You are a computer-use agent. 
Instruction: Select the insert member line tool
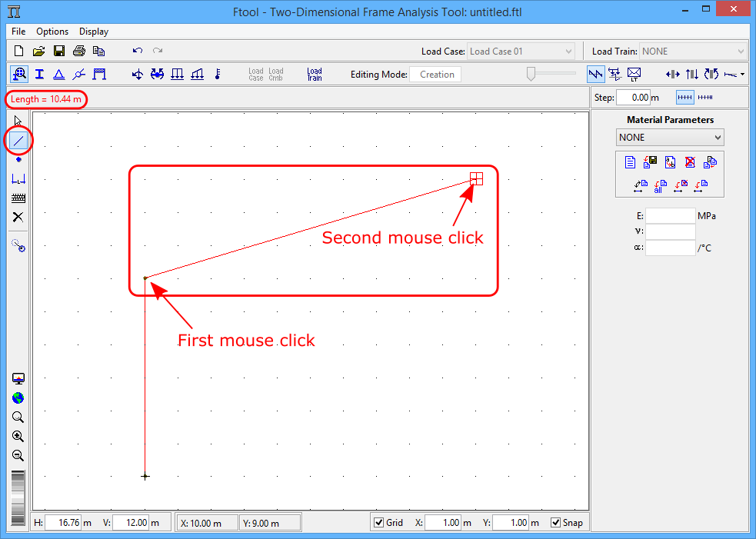coord(18,140)
